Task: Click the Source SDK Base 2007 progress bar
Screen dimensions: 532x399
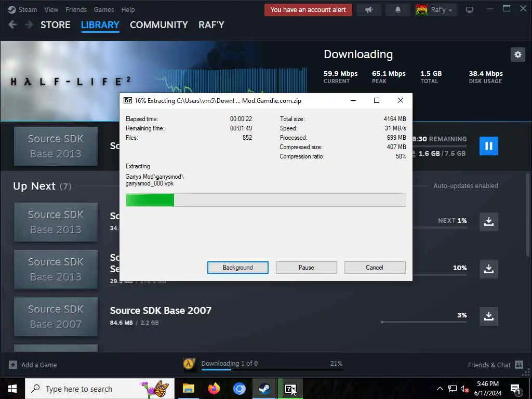Action: [424, 322]
